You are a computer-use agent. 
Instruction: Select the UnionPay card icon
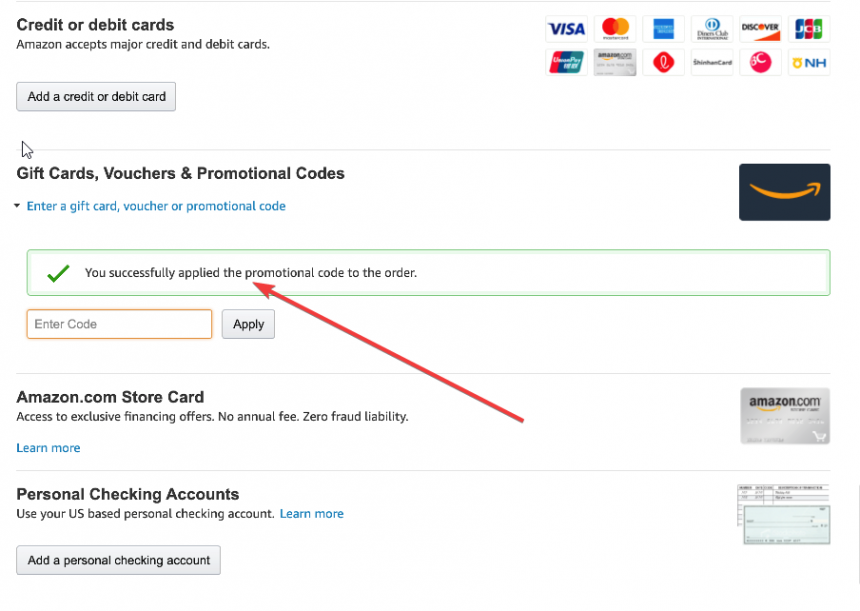point(566,62)
